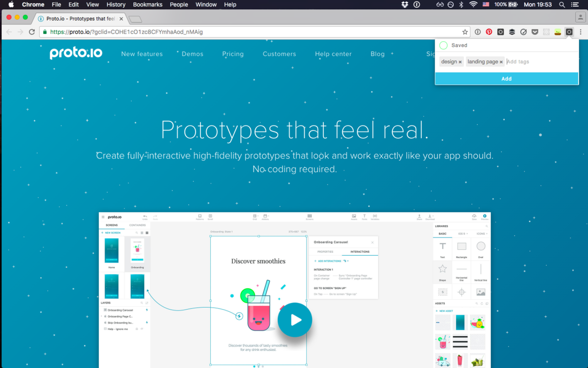Click Undo in the editor preview
Image resolution: width=588 pixels, height=368 pixels.
tap(145, 217)
